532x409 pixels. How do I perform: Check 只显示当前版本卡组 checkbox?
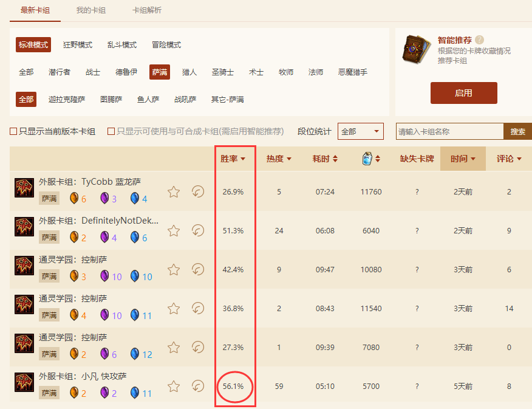13,131
